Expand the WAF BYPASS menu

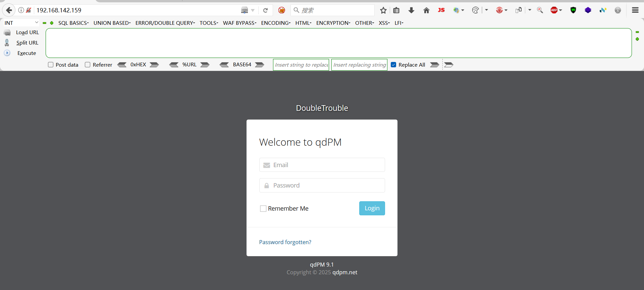tap(239, 23)
